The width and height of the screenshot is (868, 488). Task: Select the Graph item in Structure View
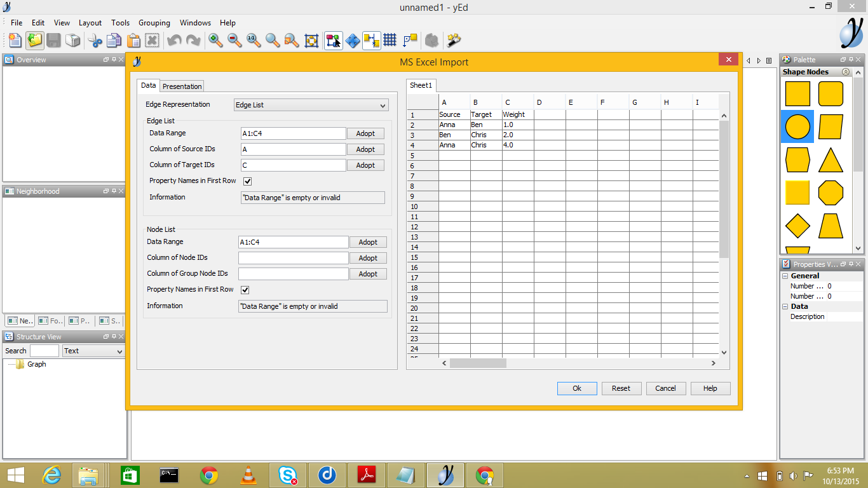pos(36,364)
